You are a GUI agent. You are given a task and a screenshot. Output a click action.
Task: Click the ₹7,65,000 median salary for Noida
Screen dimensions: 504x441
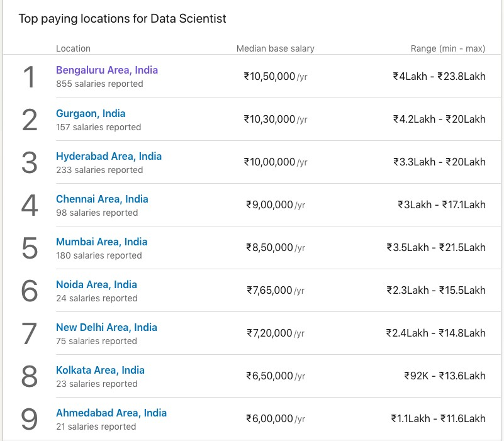pyautogui.click(x=269, y=291)
